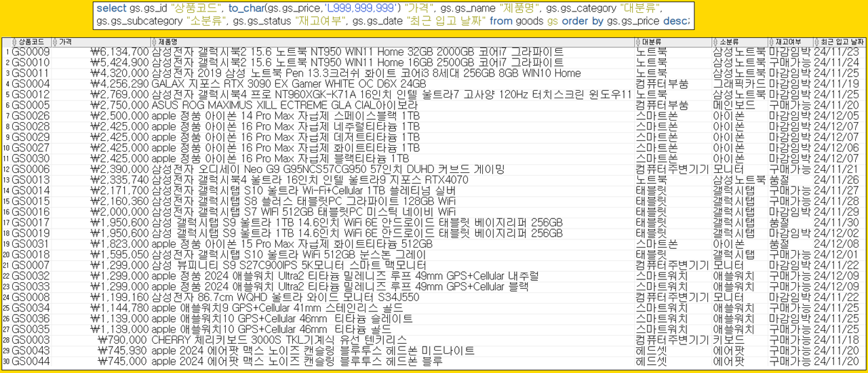Select product code cell GS0013
This screenshot has height=373, width=868.
tap(31, 180)
